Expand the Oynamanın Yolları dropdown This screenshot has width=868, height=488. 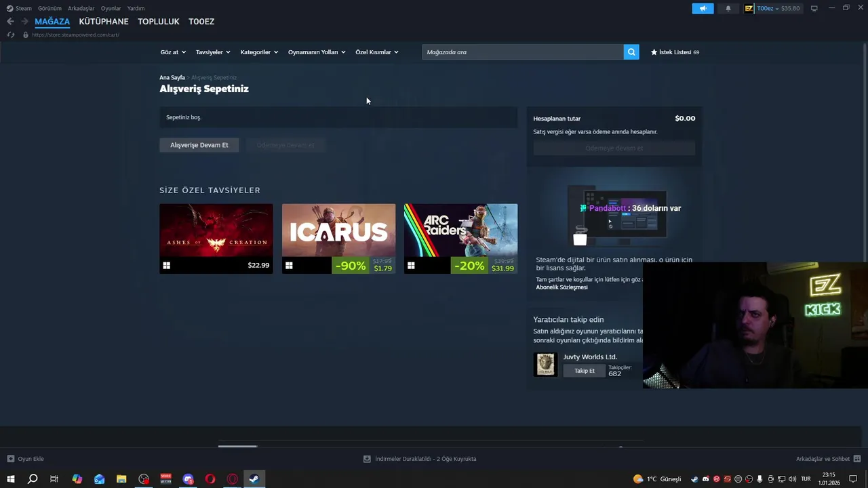point(317,52)
